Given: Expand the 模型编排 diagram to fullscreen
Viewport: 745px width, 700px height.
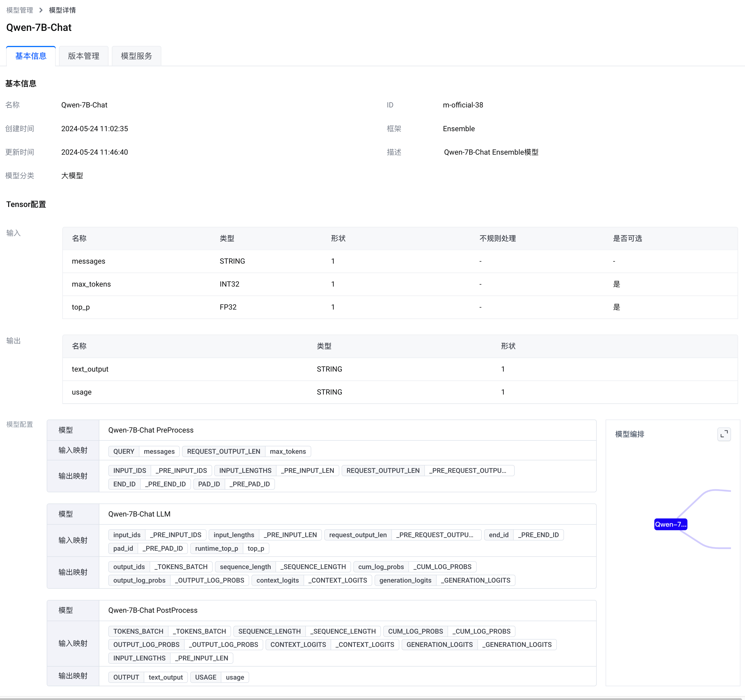Looking at the screenshot, I should (x=724, y=434).
